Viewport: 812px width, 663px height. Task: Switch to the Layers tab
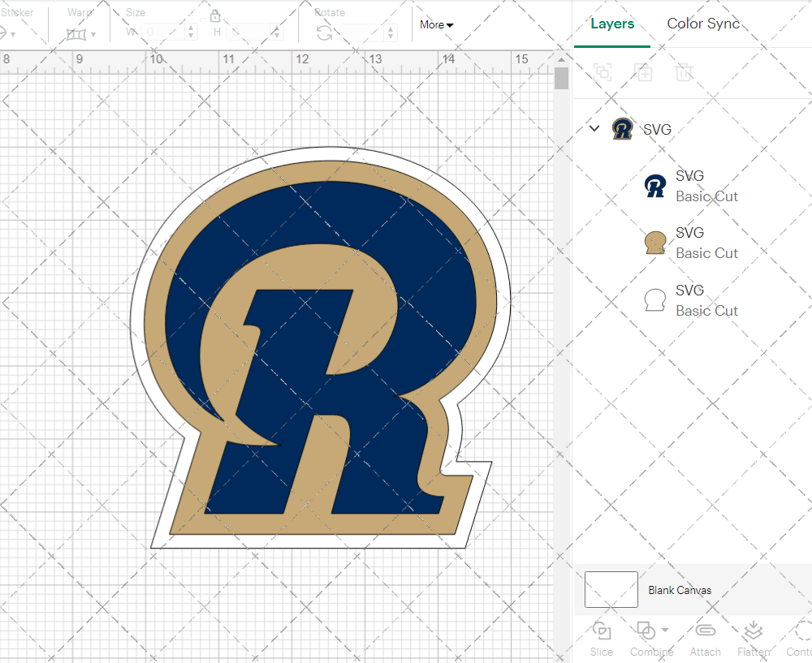tap(612, 24)
